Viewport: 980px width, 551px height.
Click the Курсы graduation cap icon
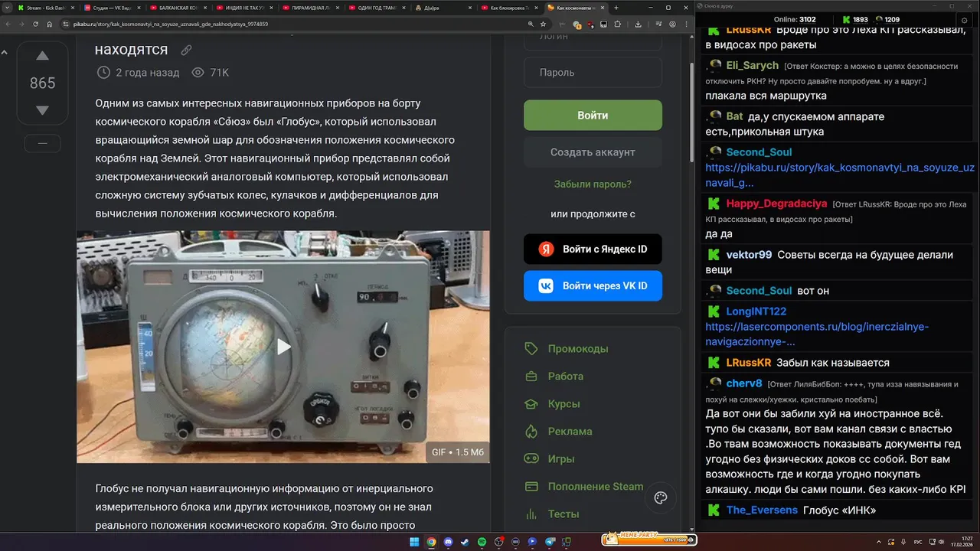click(x=531, y=404)
